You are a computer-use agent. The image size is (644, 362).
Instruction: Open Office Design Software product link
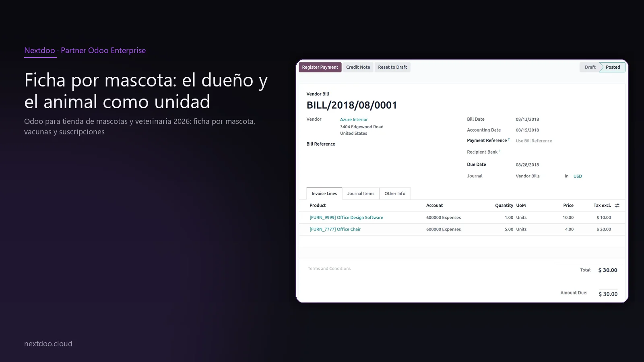[x=346, y=218]
